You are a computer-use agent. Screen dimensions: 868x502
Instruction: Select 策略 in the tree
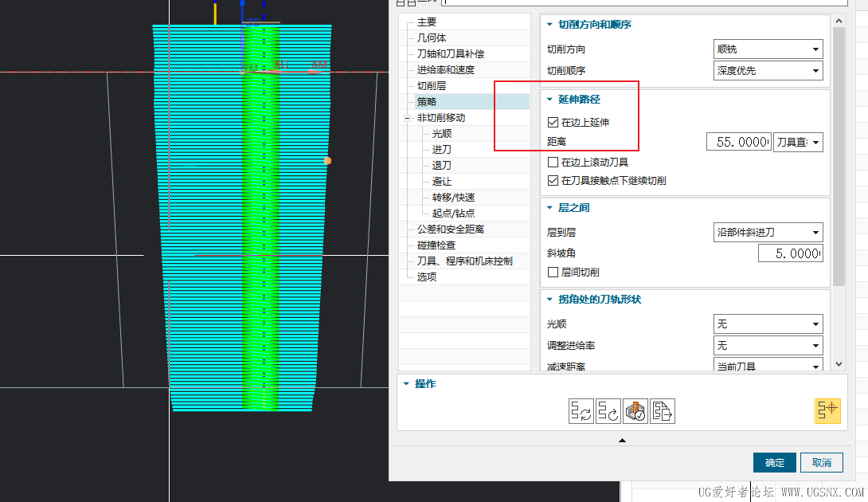click(427, 102)
